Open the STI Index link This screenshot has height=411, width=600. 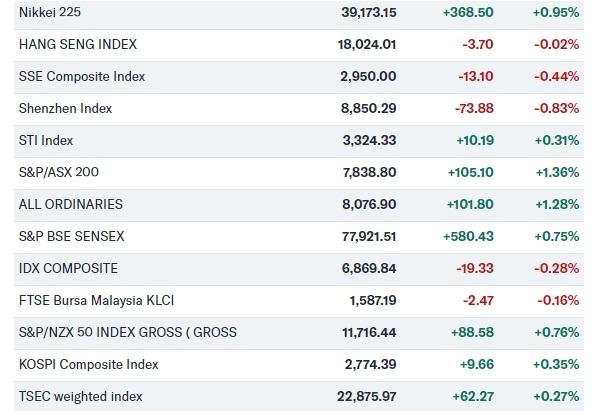point(46,141)
